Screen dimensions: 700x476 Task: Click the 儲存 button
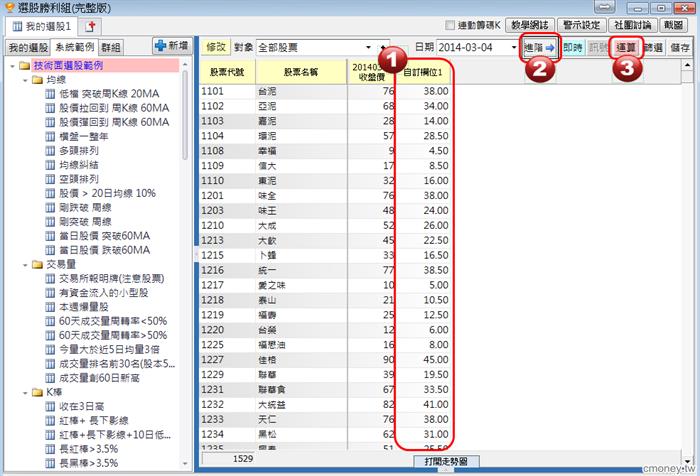680,47
